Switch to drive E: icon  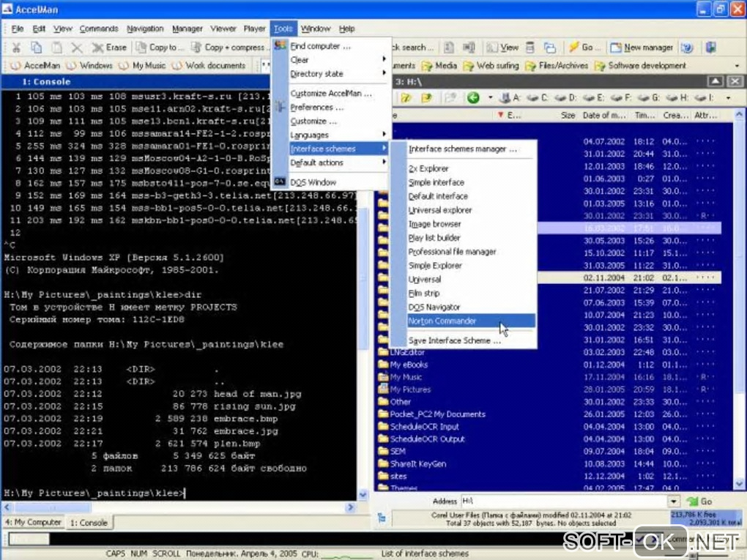point(594,97)
